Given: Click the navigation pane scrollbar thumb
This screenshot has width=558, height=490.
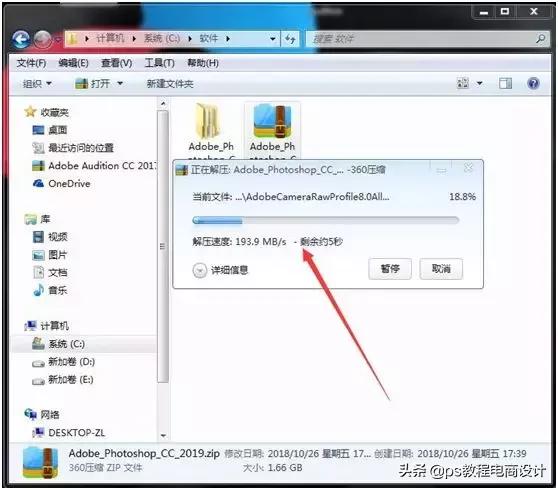Looking at the screenshot, I should pyautogui.click(x=163, y=246).
